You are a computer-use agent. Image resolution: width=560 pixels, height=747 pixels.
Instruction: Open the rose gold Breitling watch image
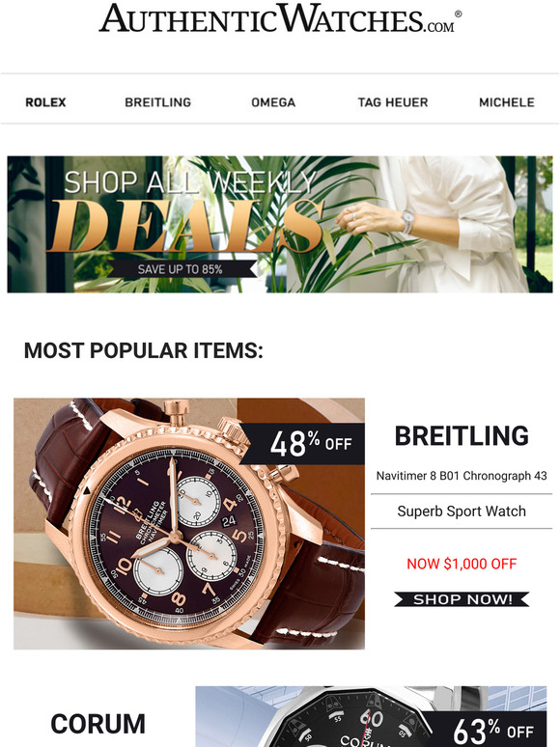(x=189, y=523)
